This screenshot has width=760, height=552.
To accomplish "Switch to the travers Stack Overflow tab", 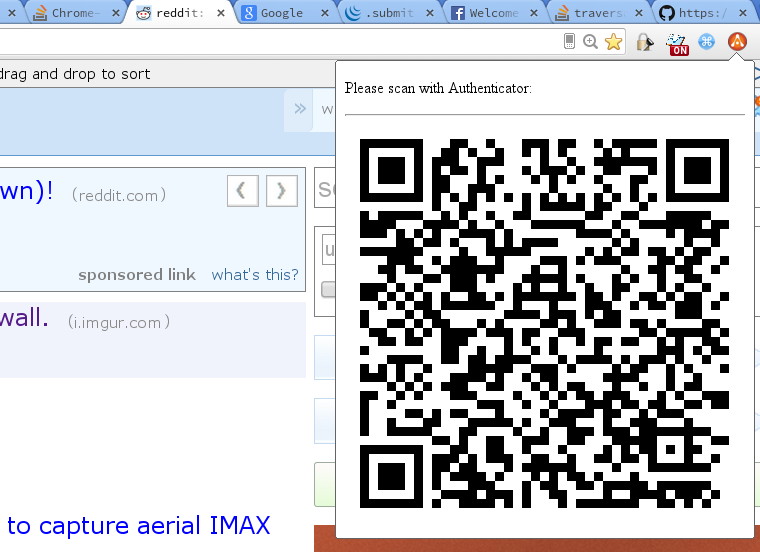I will point(600,13).
